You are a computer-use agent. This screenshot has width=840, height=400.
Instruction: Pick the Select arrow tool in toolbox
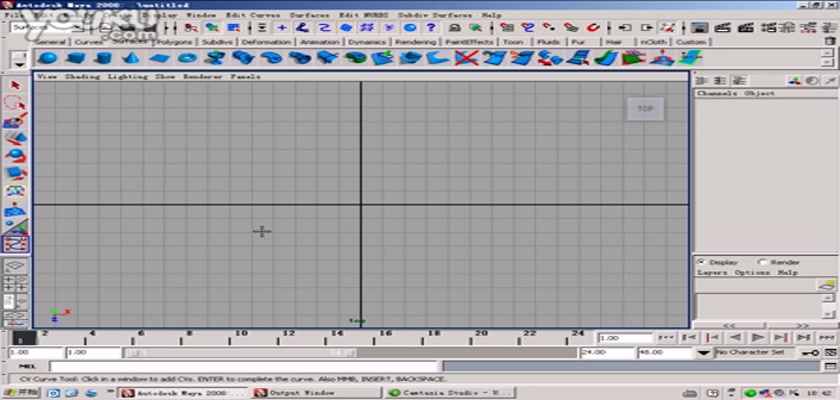pyautogui.click(x=15, y=86)
